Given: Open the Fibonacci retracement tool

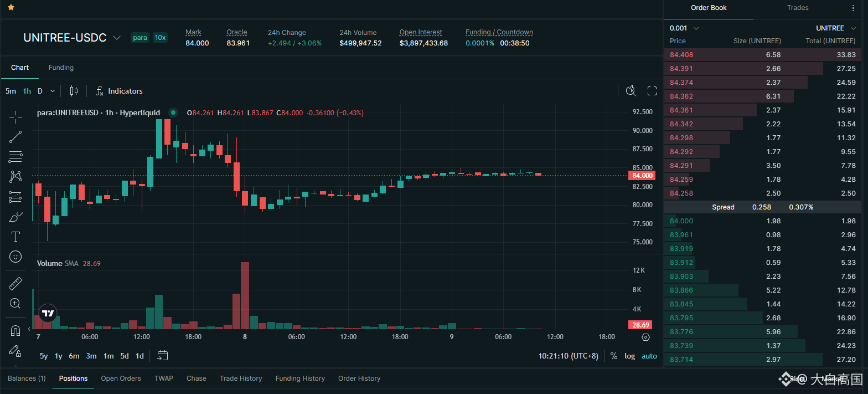Looking at the screenshot, I should pos(15,157).
